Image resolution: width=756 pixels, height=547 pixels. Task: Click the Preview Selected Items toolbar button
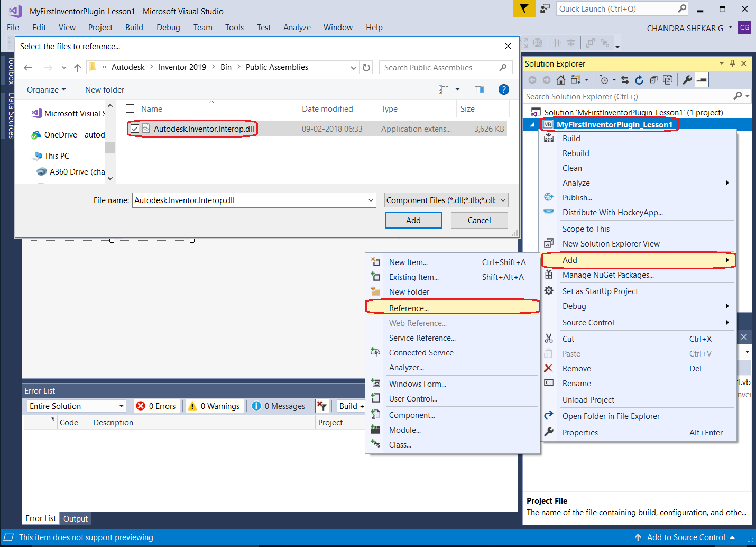pyautogui.click(x=702, y=80)
